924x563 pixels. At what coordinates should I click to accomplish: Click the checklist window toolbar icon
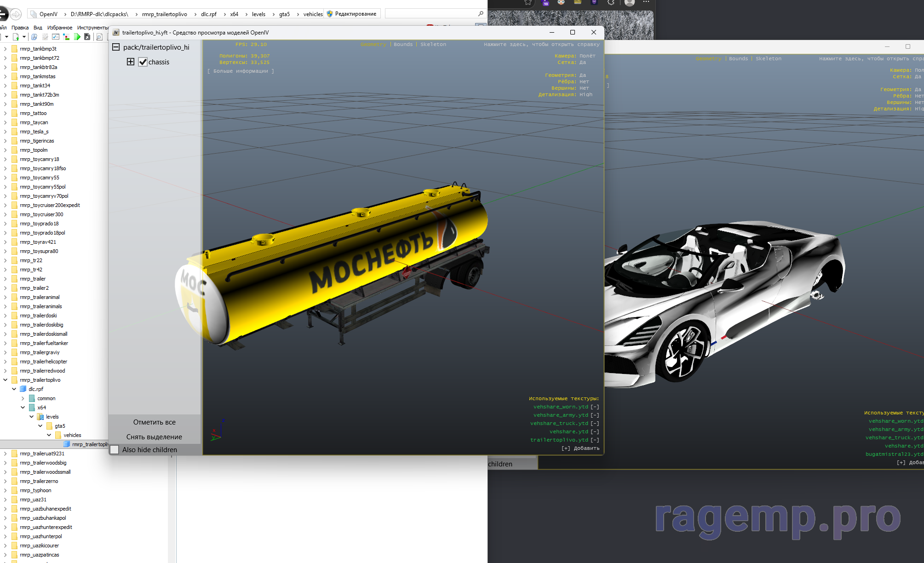point(56,37)
